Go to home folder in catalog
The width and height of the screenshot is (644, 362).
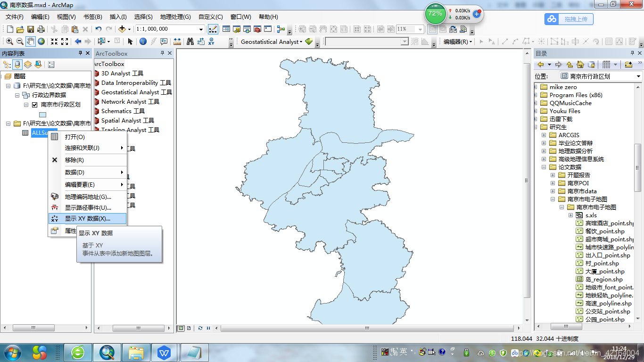580,65
